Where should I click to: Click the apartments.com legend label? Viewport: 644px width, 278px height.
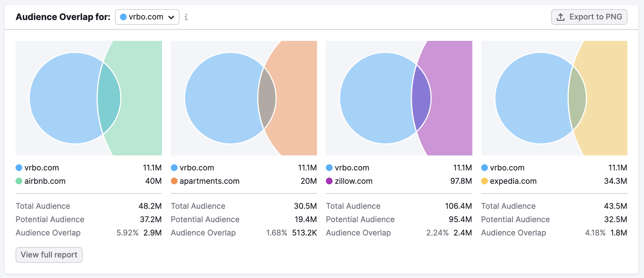[x=209, y=181]
